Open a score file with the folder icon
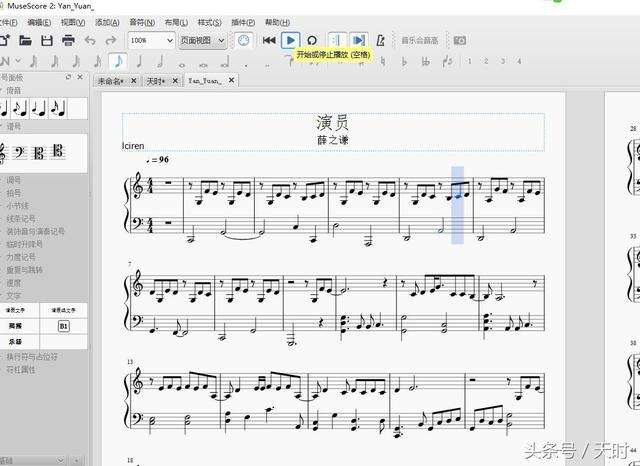 (x=25, y=40)
